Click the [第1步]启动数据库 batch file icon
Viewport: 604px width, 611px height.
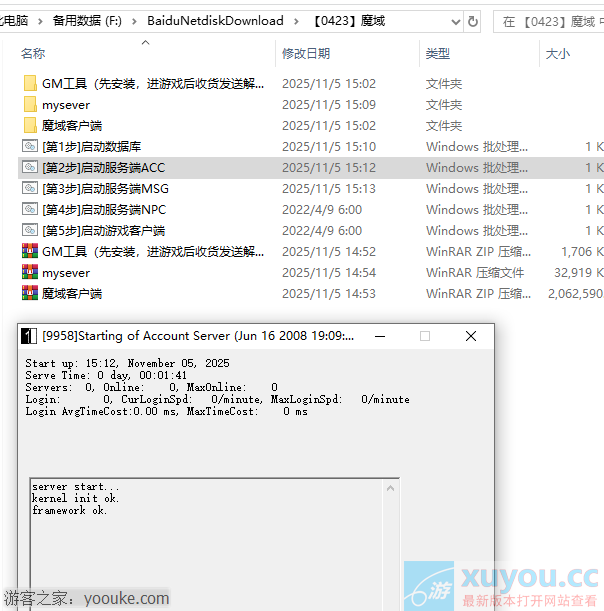pyautogui.click(x=30, y=147)
